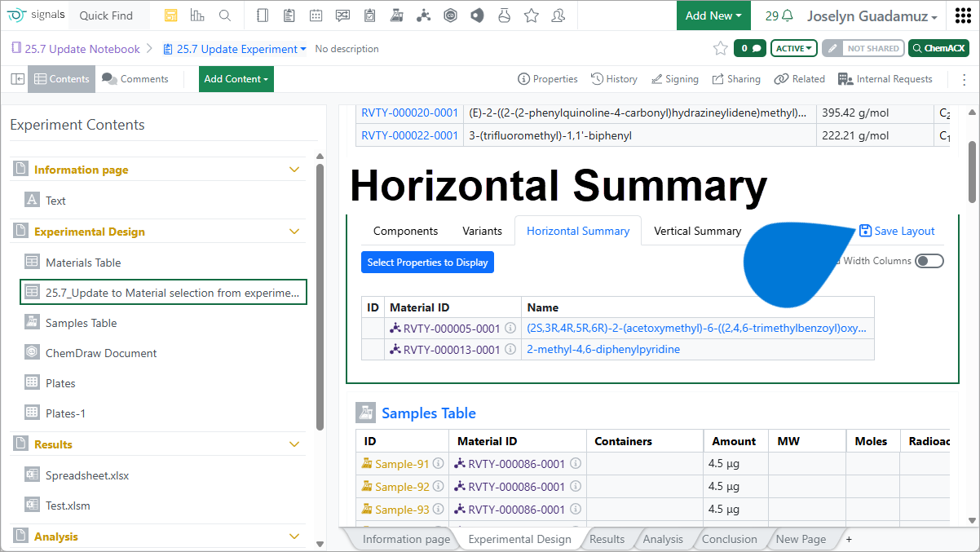980x552 pixels.
Task: Expand the Add Content dropdown
Action: coord(236,79)
